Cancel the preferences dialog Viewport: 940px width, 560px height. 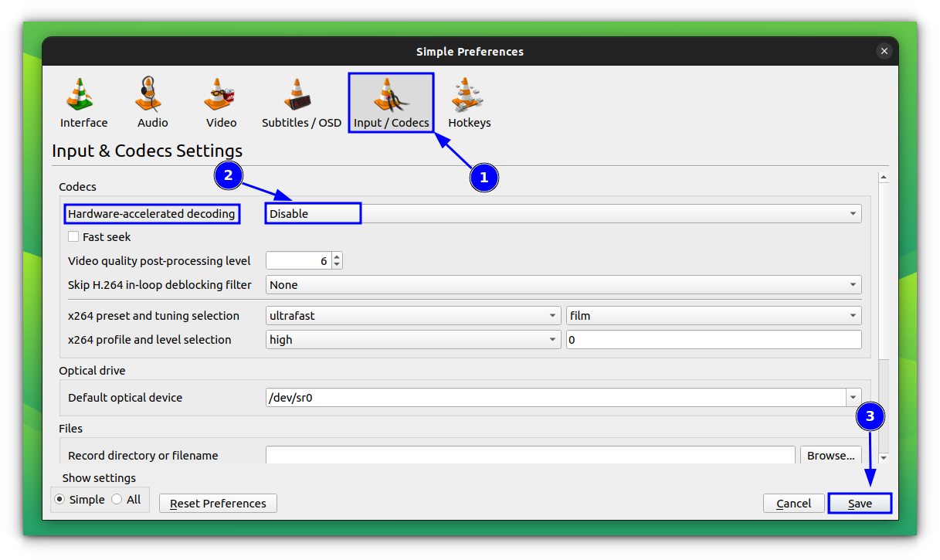[793, 503]
